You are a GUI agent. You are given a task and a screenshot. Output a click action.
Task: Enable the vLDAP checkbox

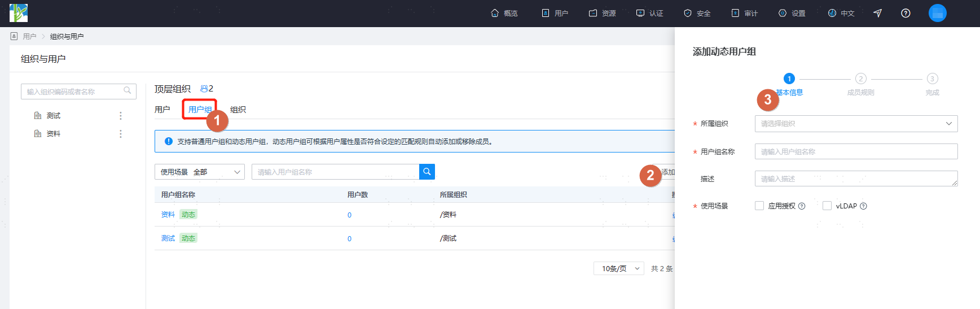point(827,206)
